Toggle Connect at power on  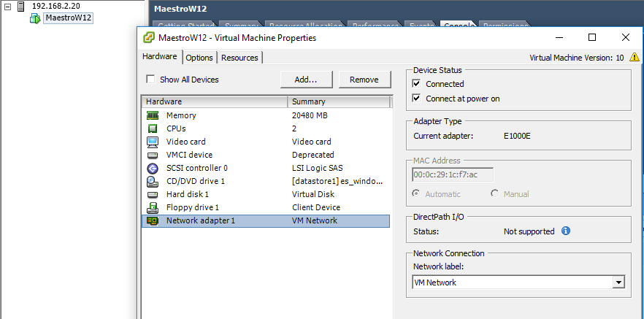coord(417,99)
